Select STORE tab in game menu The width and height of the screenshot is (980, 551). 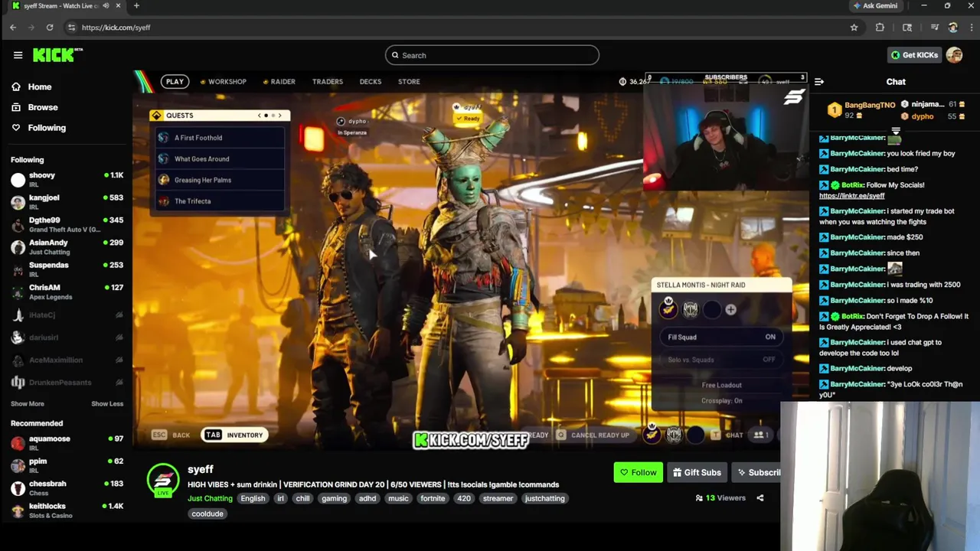409,82
